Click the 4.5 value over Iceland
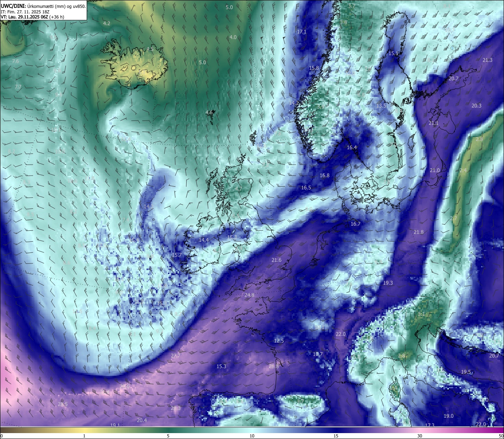This screenshot has width=504, height=439. (x=150, y=49)
